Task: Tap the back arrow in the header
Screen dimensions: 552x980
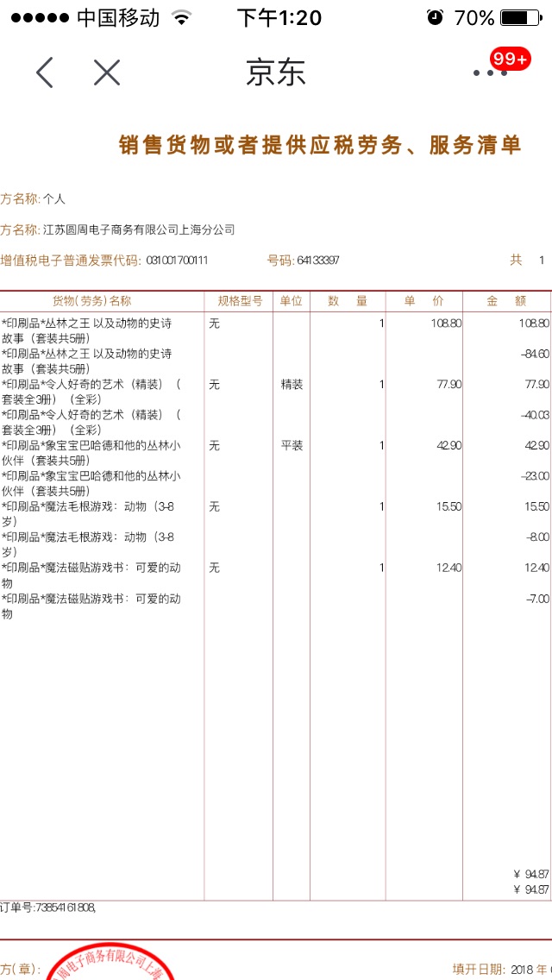Action: click(x=45, y=73)
